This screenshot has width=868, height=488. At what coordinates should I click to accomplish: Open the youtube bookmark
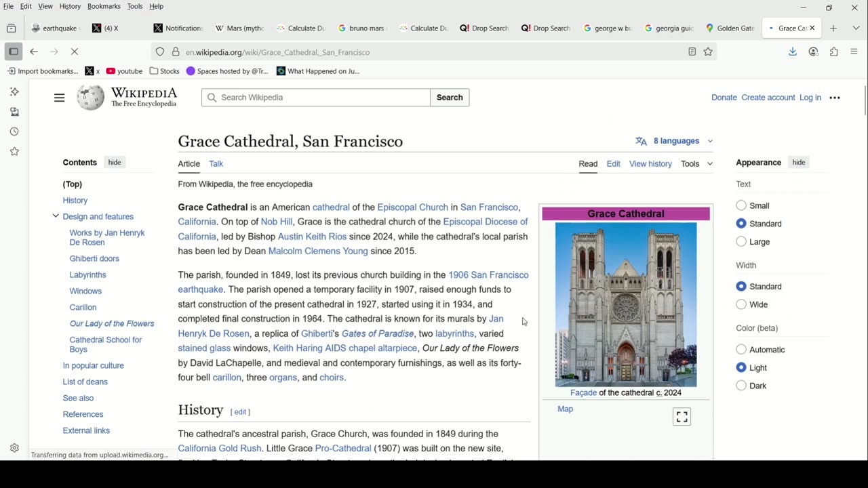pos(124,71)
